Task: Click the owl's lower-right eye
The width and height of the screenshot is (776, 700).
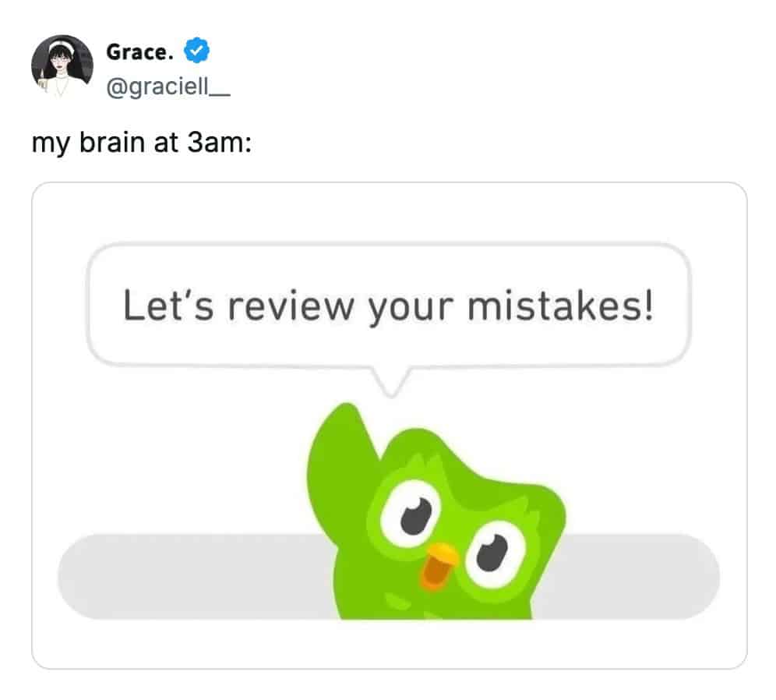Action: (x=495, y=555)
